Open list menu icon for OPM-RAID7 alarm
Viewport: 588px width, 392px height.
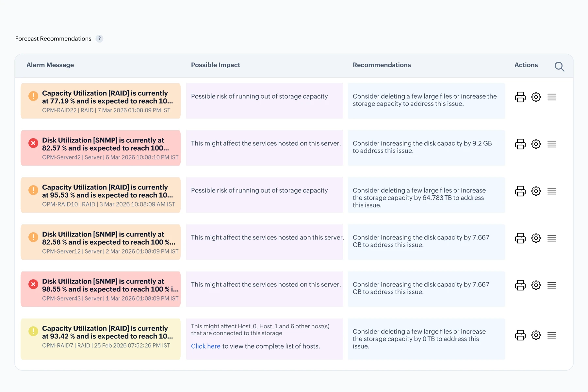coord(551,335)
